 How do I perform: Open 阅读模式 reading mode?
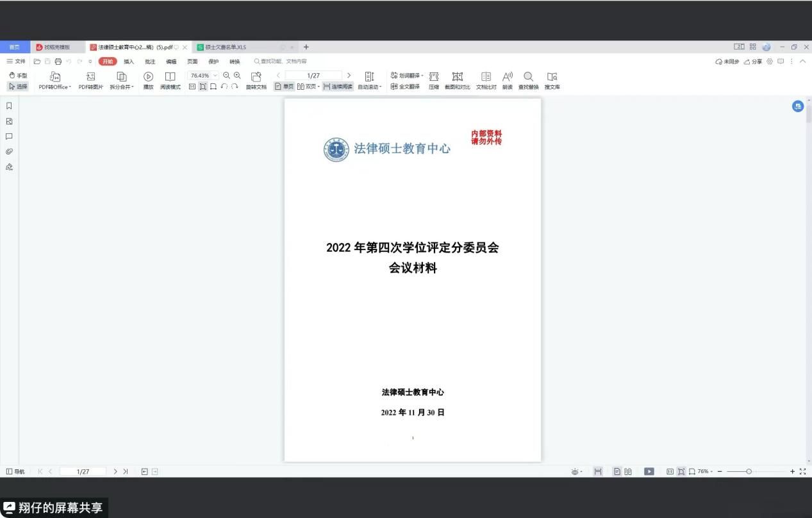tap(170, 77)
